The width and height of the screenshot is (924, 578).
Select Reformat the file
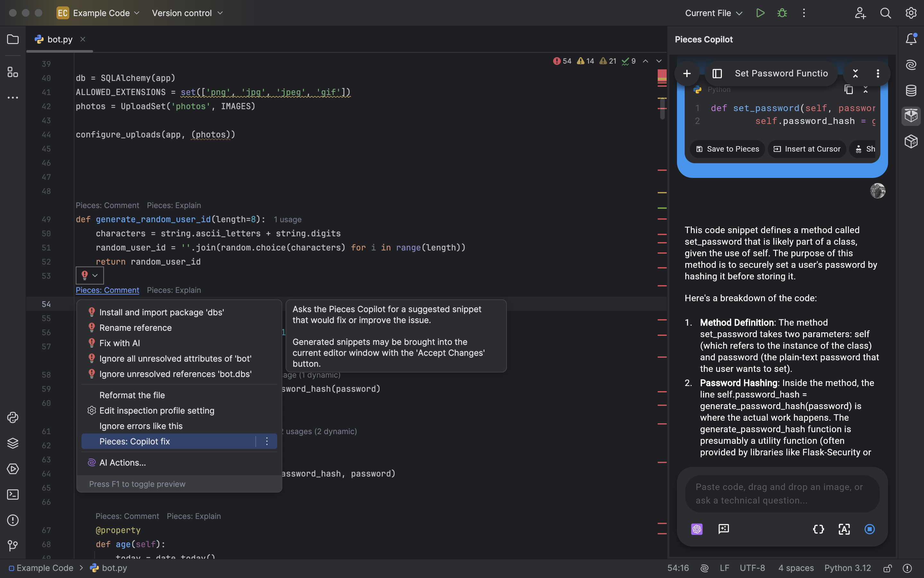(x=179, y=395)
